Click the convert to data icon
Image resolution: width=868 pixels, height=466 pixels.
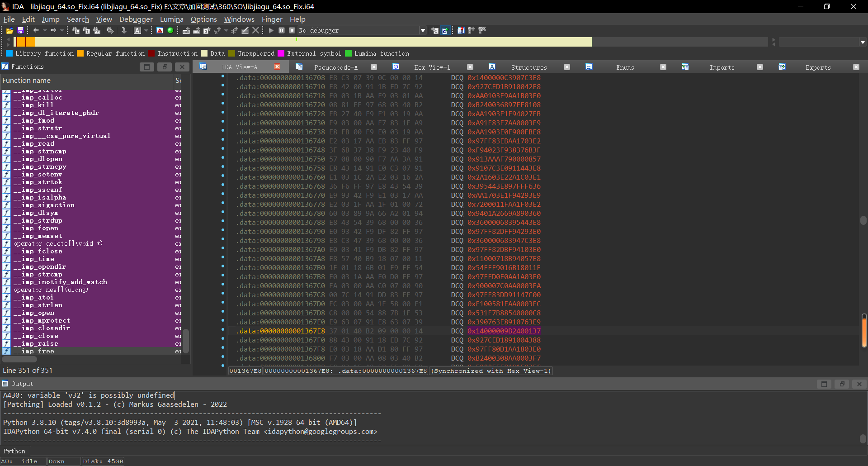(x=197, y=30)
